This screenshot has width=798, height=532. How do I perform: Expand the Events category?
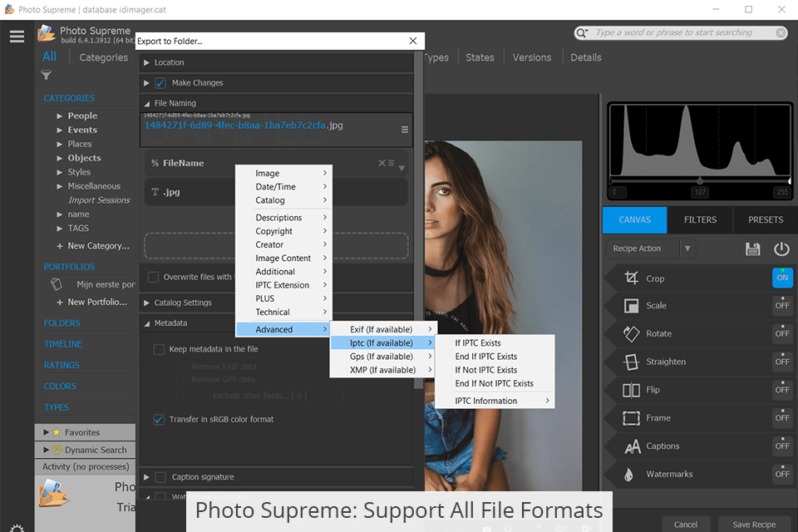[60, 131]
